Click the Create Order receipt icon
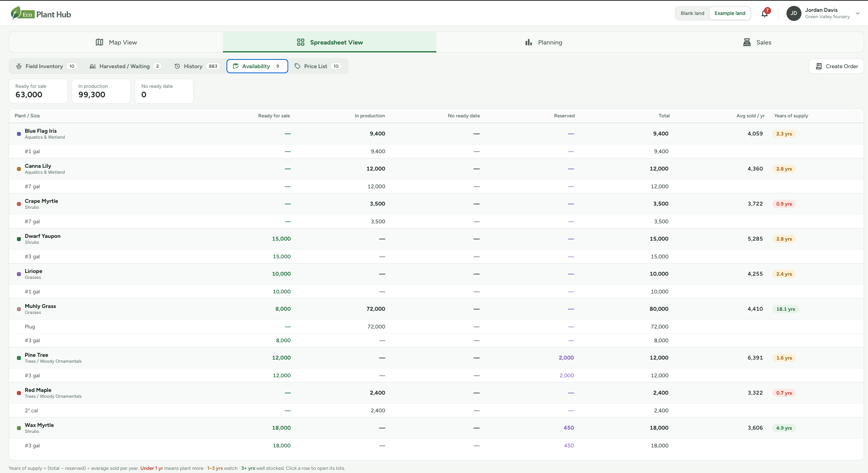This screenshot has width=868, height=473. tap(819, 66)
